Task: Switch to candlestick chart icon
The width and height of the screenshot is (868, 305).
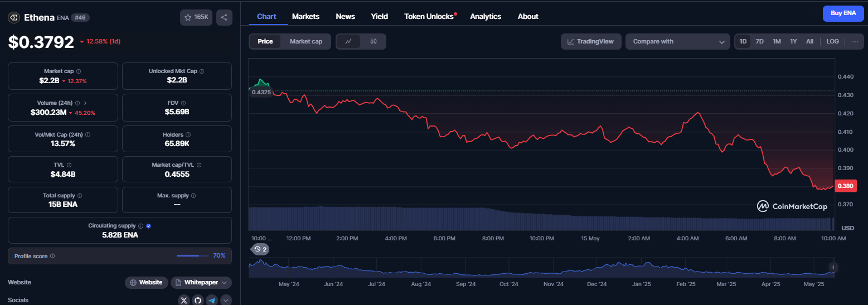Action: [x=374, y=41]
